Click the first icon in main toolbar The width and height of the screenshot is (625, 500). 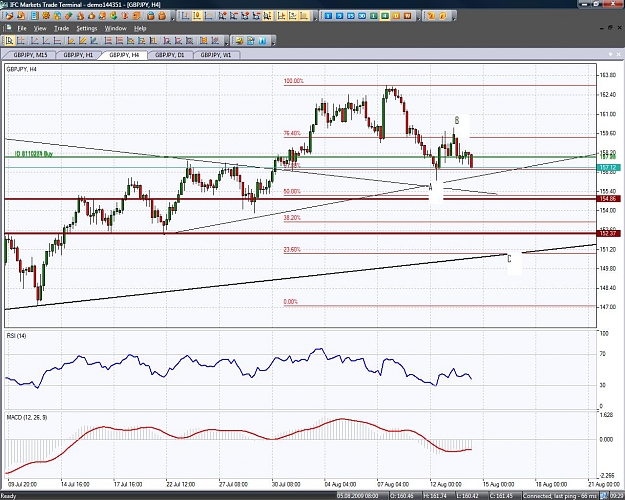(x=9, y=16)
